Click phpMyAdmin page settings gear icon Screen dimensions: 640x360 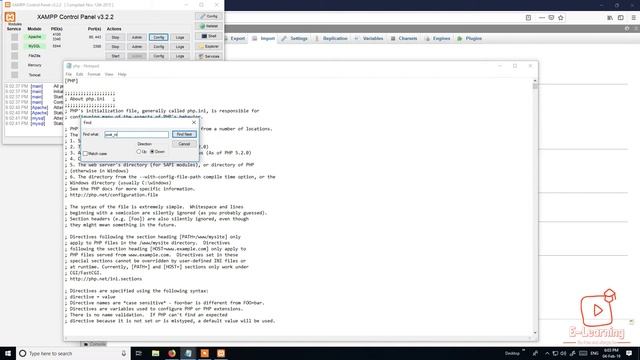point(627,28)
